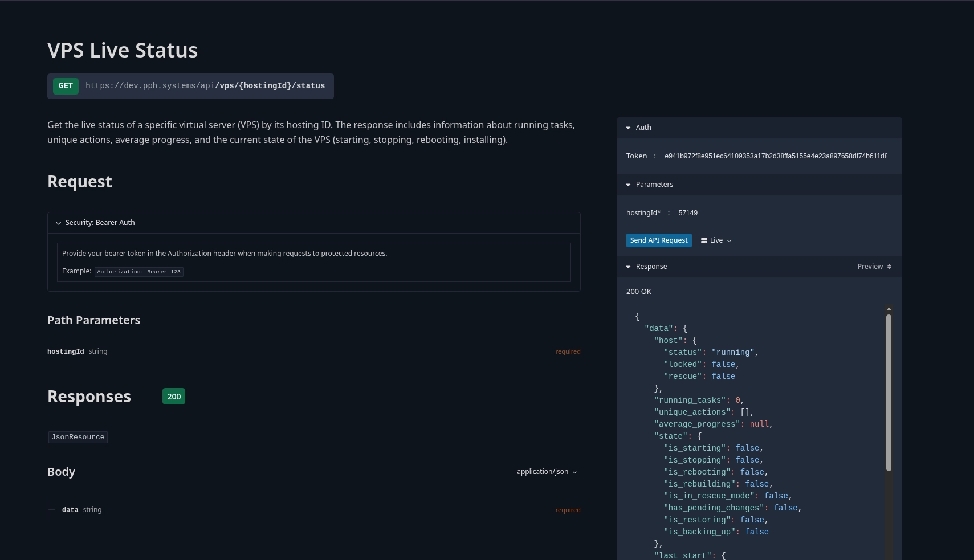
Task: Click Authorization: Bearer 123 example code
Action: point(139,272)
